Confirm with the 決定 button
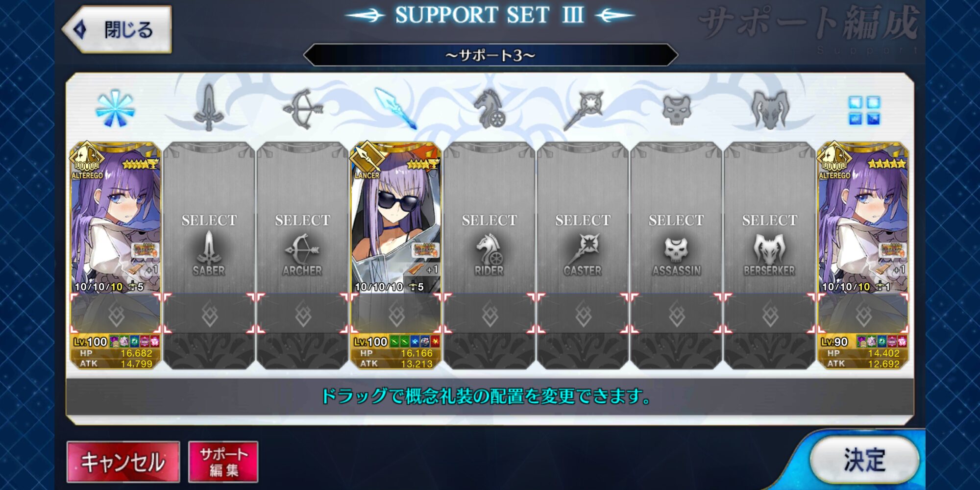This screenshot has width=980, height=490. pos(864,460)
